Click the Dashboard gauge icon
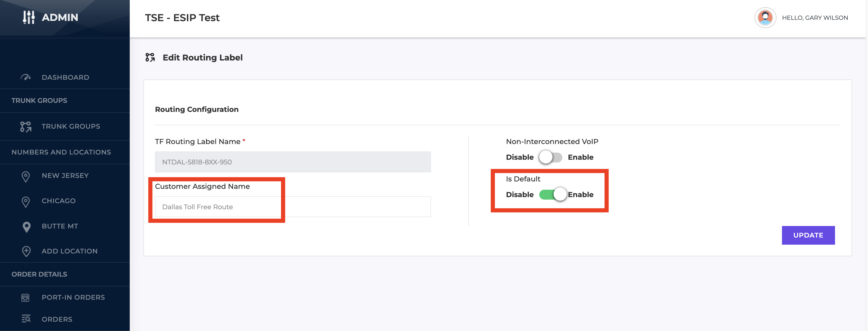Image resolution: width=868 pixels, height=331 pixels. coord(26,77)
